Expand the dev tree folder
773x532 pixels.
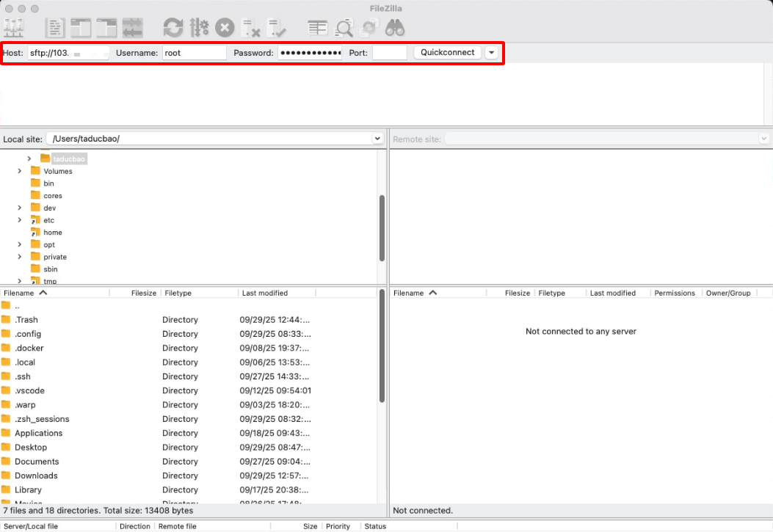[x=20, y=208]
